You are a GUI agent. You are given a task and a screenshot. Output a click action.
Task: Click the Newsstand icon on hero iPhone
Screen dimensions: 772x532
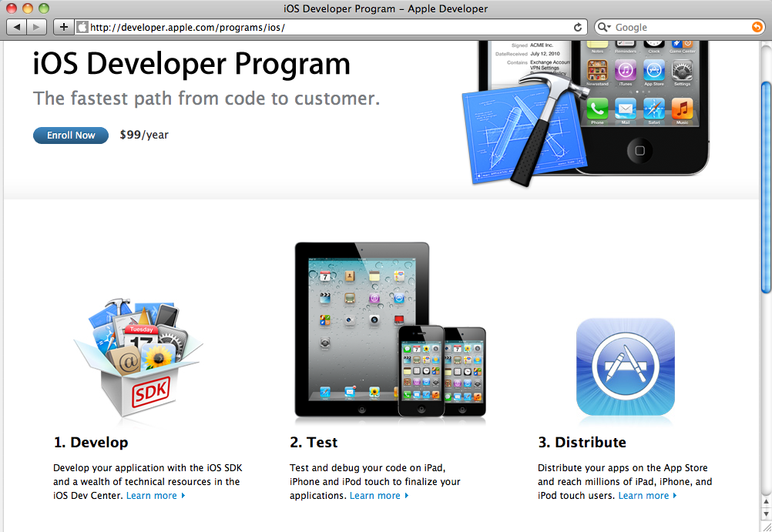click(597, 70)
